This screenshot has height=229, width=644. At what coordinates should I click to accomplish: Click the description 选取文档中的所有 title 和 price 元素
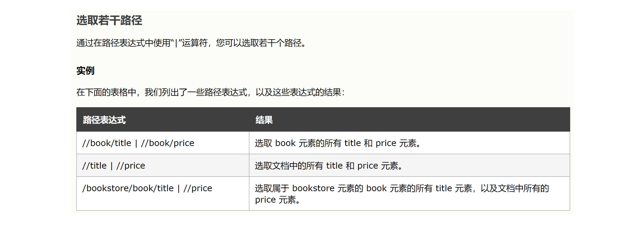coord(328,166)
